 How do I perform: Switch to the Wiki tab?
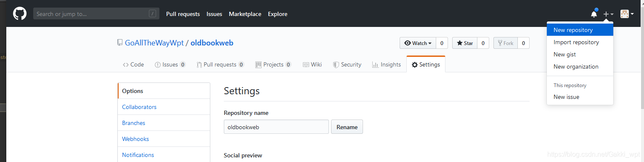click(x=313, y=64)
